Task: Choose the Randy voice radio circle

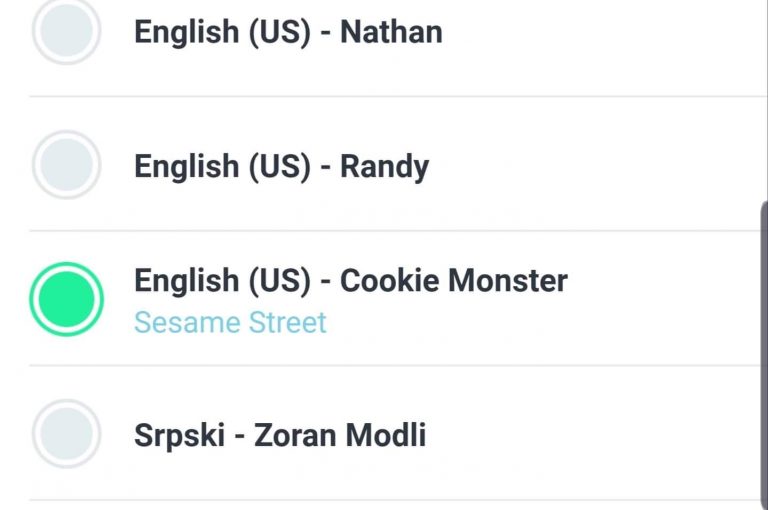Action: pos(67,165)
